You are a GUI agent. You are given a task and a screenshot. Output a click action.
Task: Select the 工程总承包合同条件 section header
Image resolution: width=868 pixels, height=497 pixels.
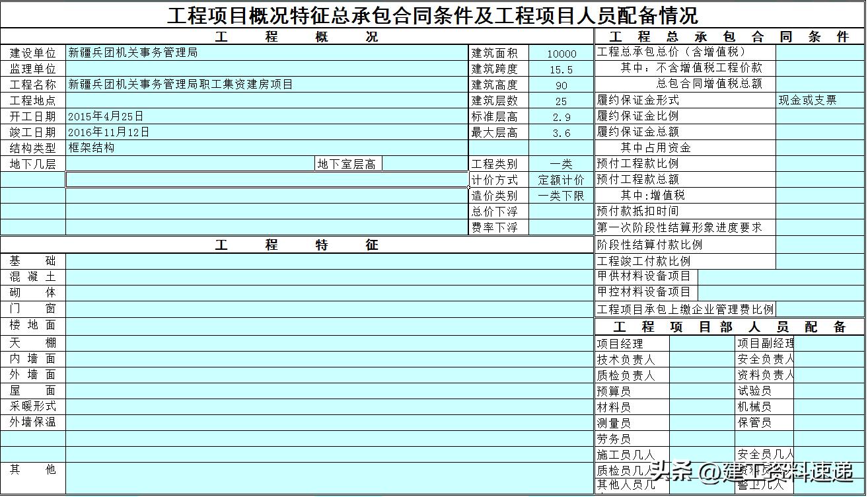click(x=731, y=37)
